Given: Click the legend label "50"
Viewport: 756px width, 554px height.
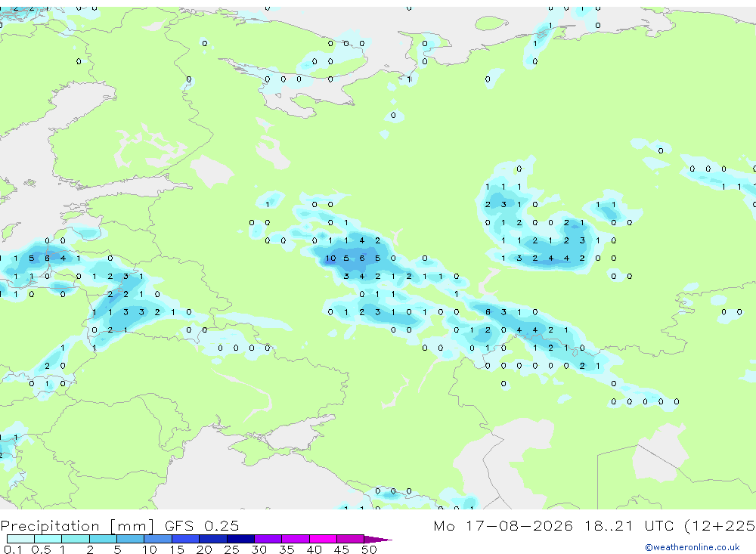Looking at the screenshot, I should pos(370,549).
